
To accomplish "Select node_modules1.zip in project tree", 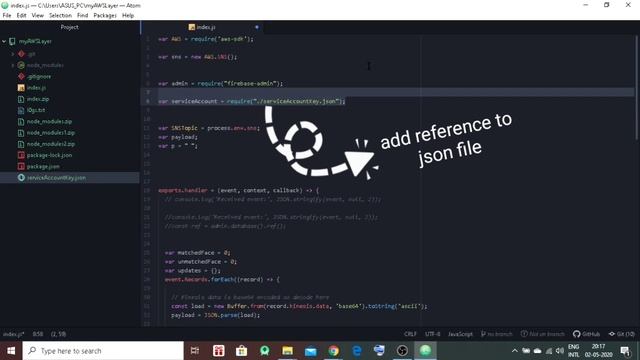I will 51,133.
